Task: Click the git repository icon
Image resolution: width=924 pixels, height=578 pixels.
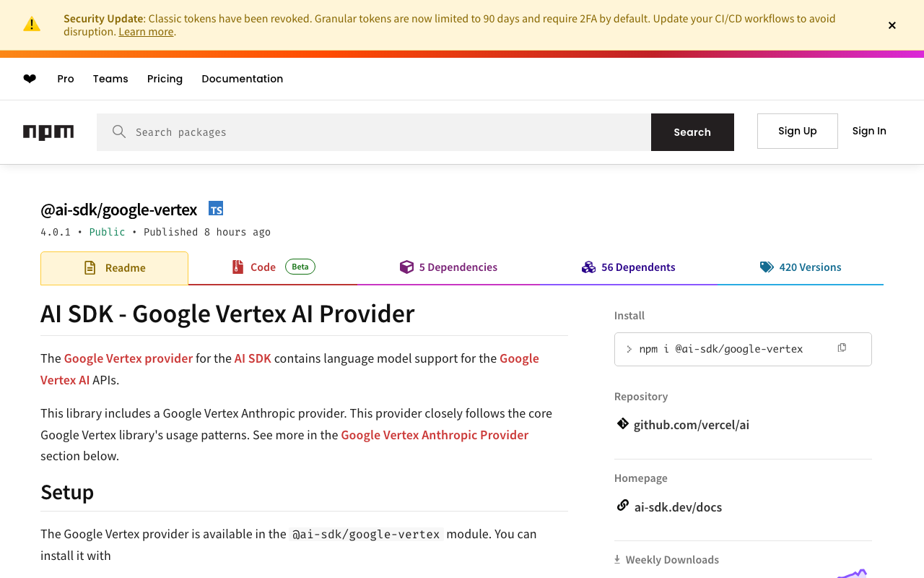Action: pos(622,423)
